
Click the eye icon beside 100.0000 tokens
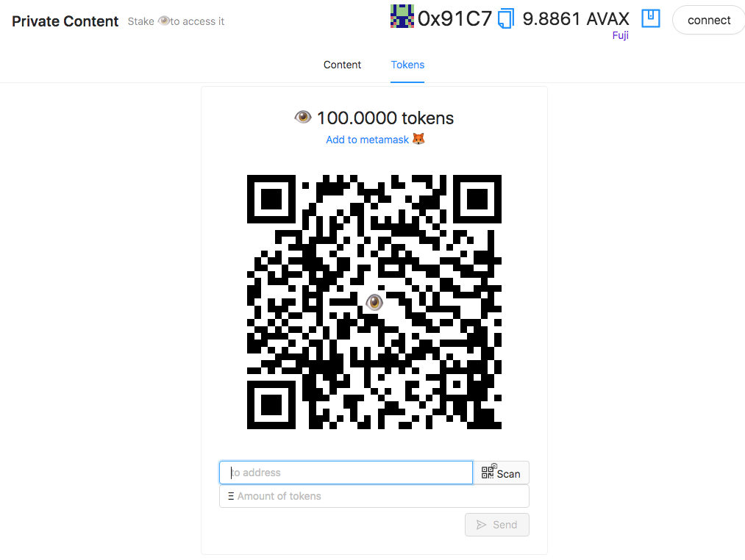click(303, 117)
